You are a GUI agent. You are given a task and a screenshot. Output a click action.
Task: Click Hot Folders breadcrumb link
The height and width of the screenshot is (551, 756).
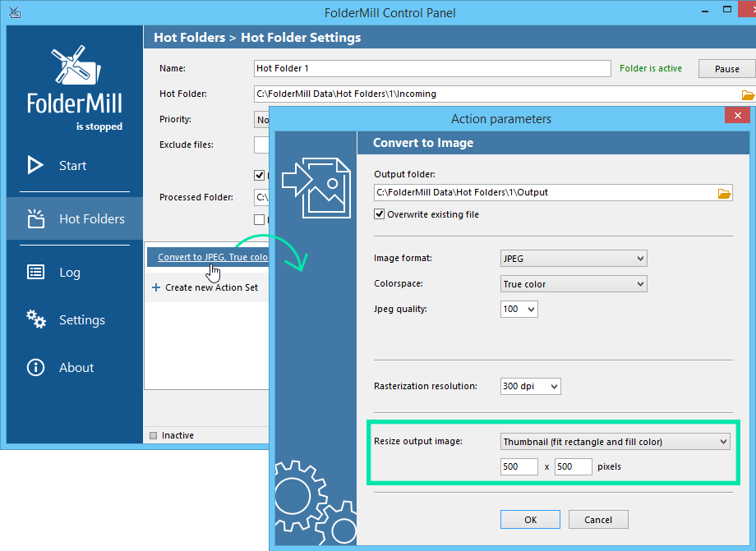point(190,38)
